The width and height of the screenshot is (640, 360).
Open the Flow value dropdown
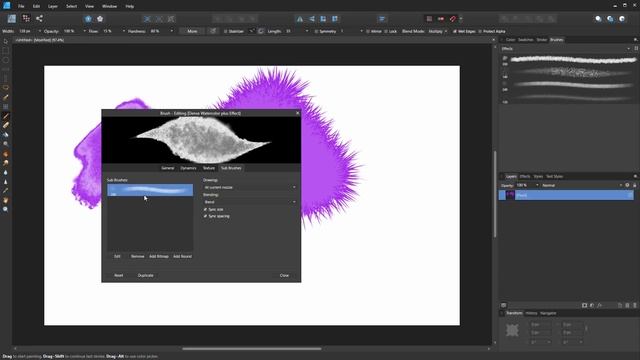124,31
